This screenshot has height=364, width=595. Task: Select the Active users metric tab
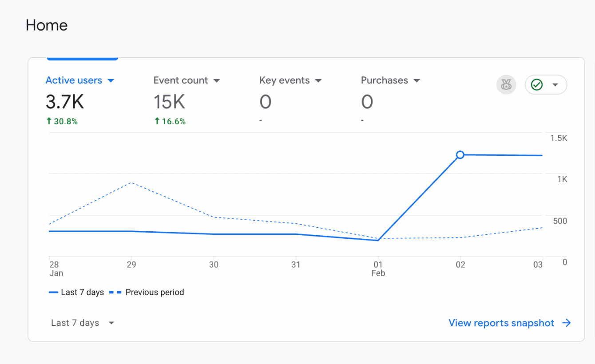74,80
